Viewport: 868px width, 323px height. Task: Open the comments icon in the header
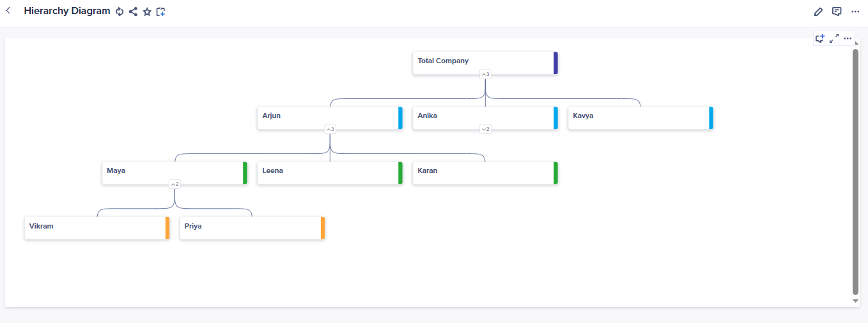[x=837, y=11]
